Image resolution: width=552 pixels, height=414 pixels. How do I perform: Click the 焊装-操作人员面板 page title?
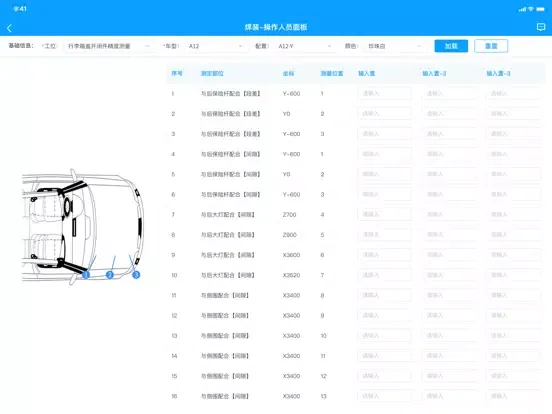276,27
